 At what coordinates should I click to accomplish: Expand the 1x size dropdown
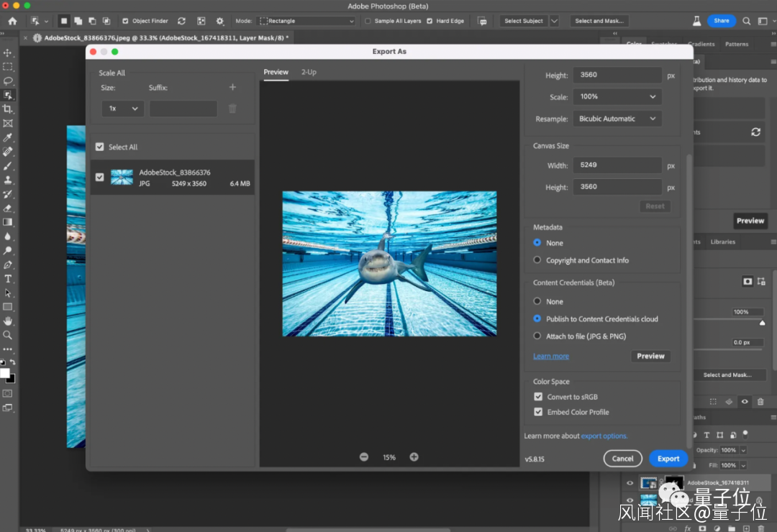click(x=123, y=109)
